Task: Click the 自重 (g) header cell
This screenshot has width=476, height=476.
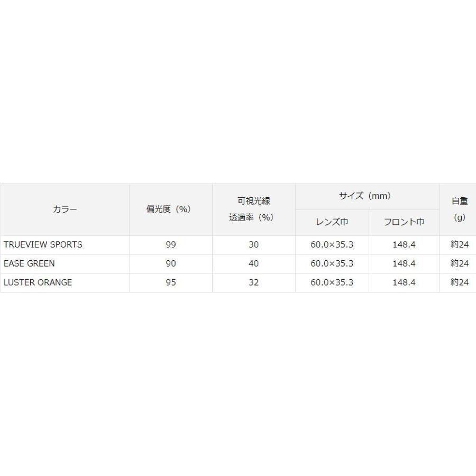Action: pos(459,209)
